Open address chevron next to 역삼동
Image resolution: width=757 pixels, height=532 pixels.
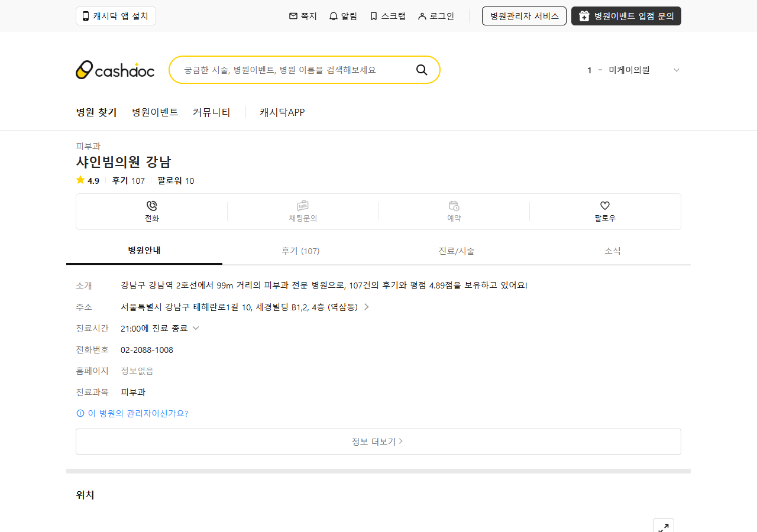pos(367,307)
